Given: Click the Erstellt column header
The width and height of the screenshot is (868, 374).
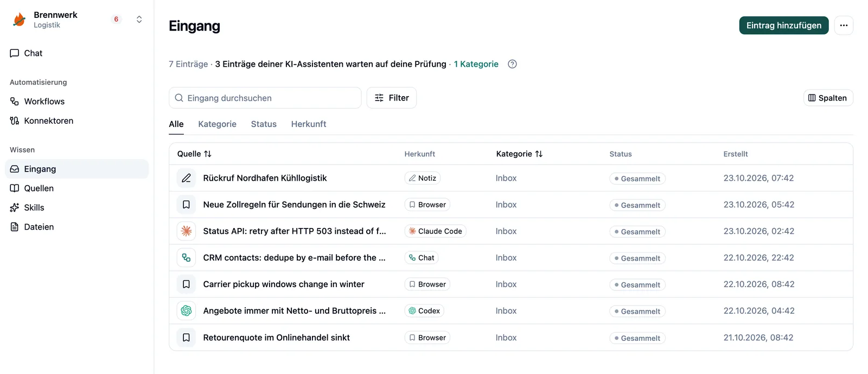Looking at the screenshot, I should click(736, 154).
